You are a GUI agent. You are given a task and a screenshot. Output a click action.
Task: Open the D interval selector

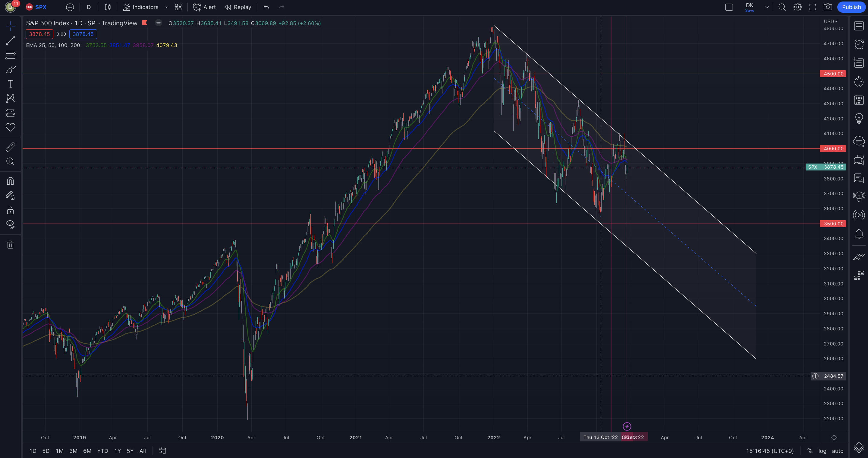[89, 7]
